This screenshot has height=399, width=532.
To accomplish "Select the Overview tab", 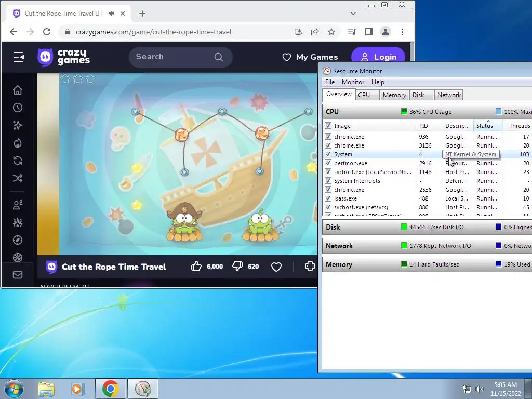I will coord(339,95).
